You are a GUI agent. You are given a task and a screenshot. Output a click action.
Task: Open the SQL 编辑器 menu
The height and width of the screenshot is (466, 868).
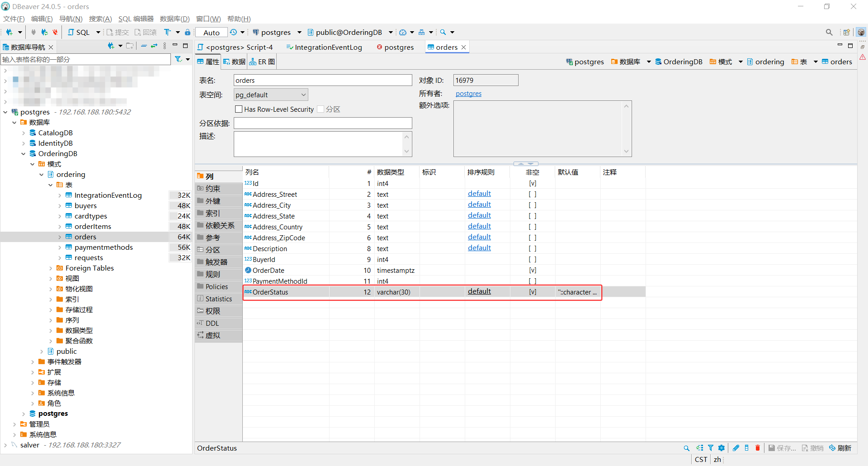(x=136, y=19)
